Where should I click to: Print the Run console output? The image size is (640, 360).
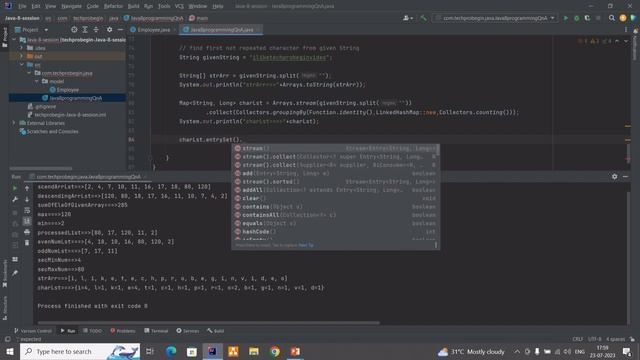[x=27, y=232]
